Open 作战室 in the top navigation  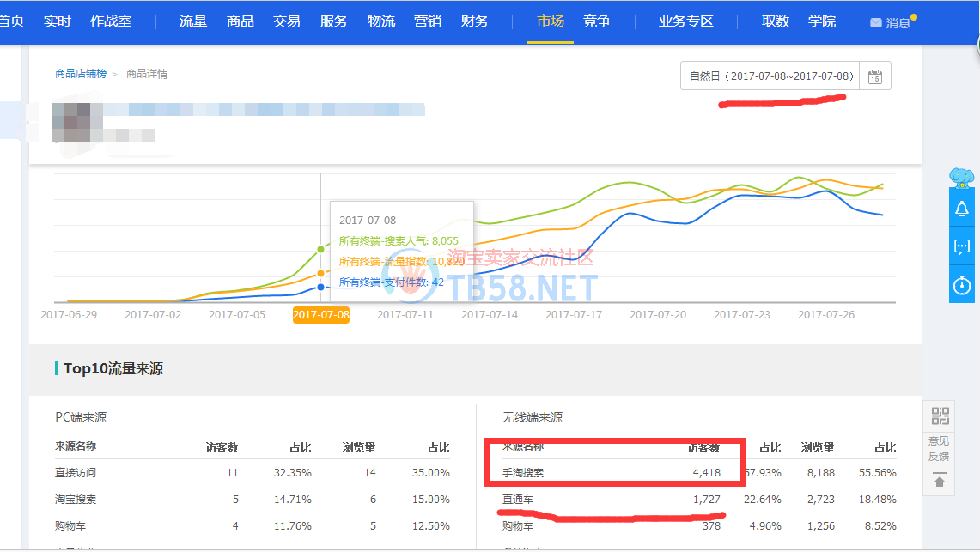(111, 21)
